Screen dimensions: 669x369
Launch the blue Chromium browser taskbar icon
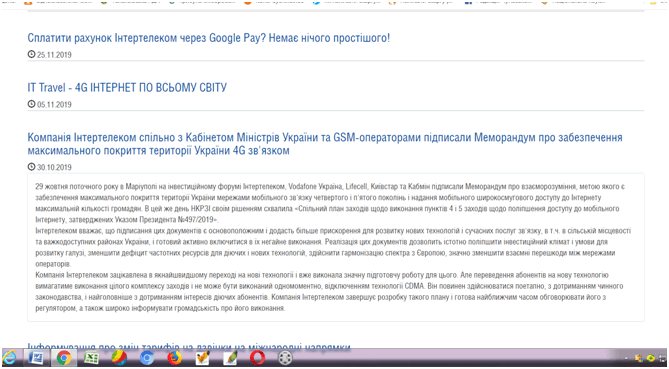147,357
